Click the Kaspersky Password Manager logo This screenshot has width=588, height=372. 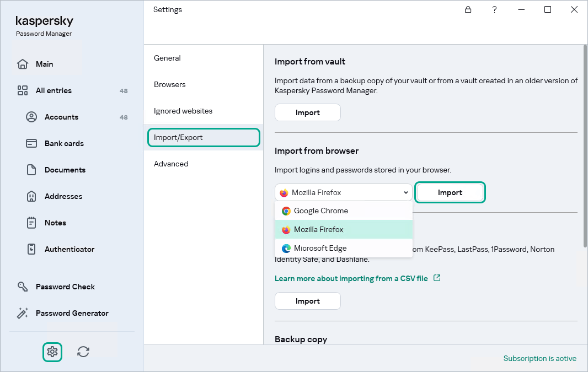[x=44, y=25]
